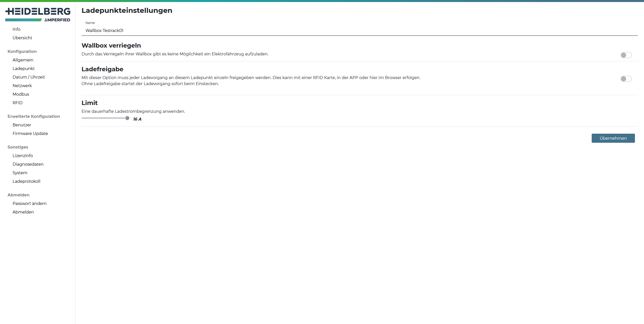Open the Ladeprotokoll page
The height and width of the screenshot is (324, 644).
26,181
